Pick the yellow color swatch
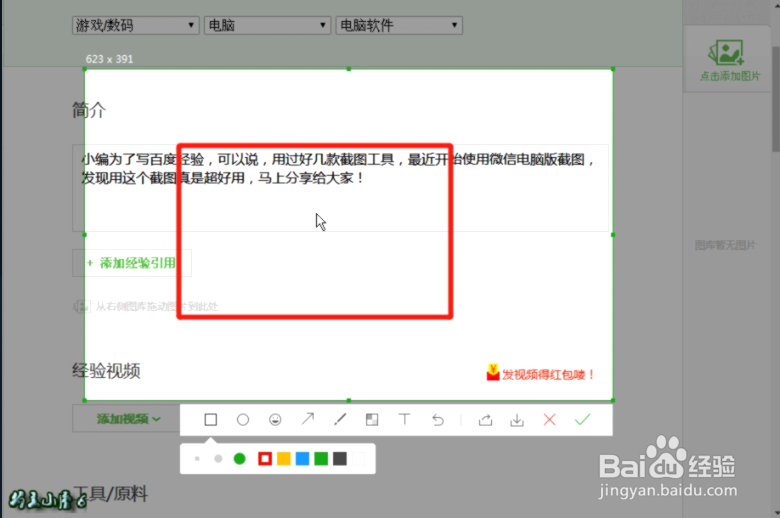The height and width of the screenshot is (518, 780). click(284, 459)
